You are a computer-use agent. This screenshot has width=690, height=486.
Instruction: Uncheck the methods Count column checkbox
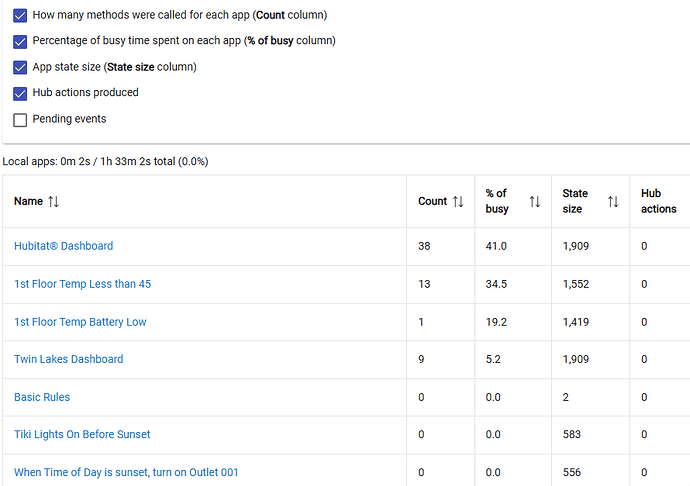21,16
